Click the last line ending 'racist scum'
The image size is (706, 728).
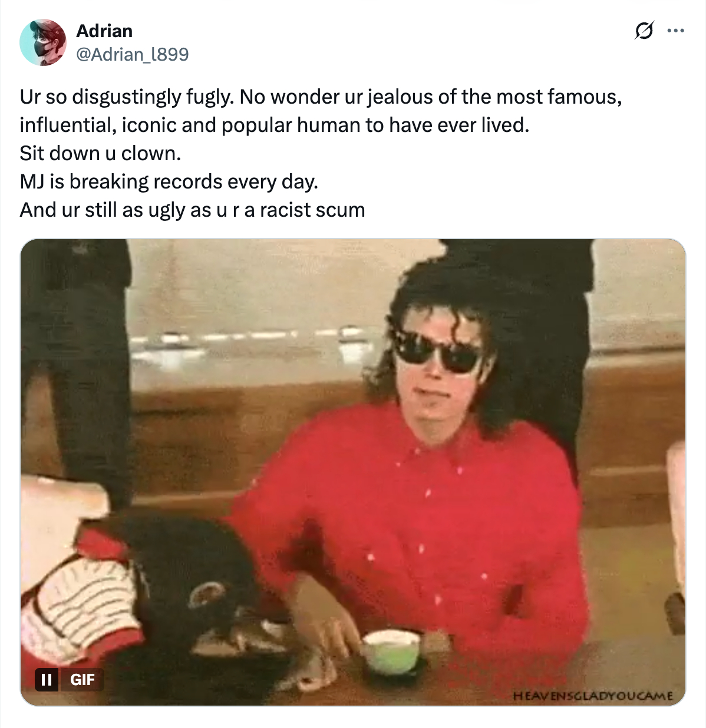click(192, 210)
